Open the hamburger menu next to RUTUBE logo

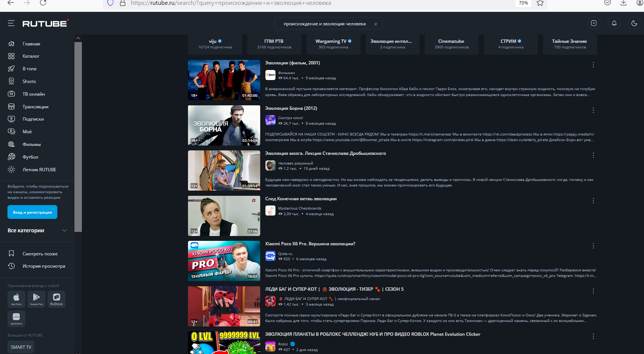pos(11,23)
